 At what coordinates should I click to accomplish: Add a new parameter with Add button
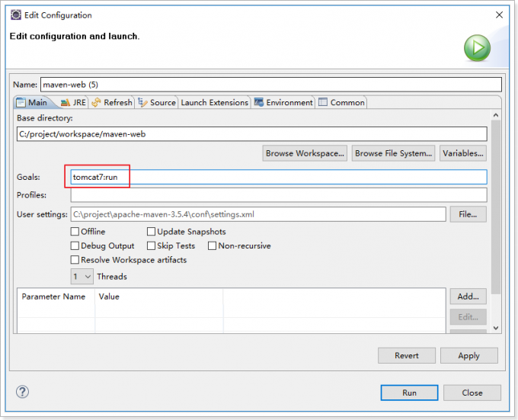(468, 297)
